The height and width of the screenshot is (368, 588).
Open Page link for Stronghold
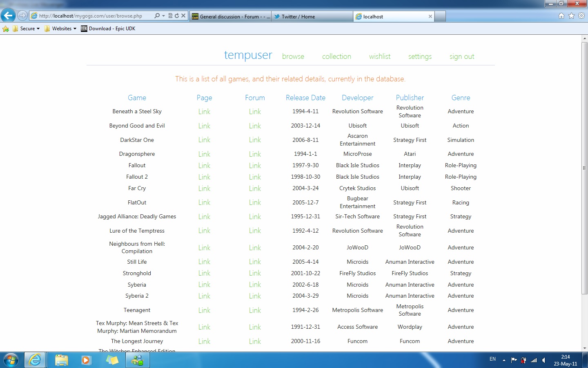tap(204, 273)
